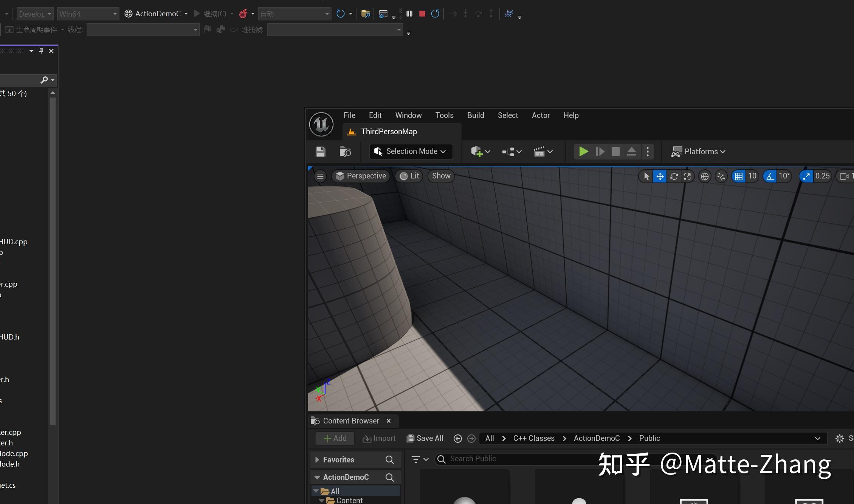Switch to the ThirdPersonMap tab
Viewport: 854px width, 504px height.
point(389,132)
